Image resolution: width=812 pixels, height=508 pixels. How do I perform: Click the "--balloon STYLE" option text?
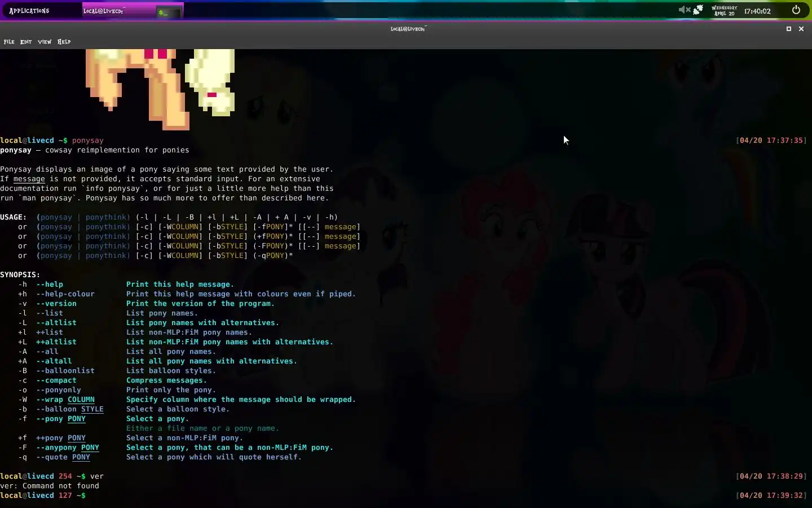70,409
